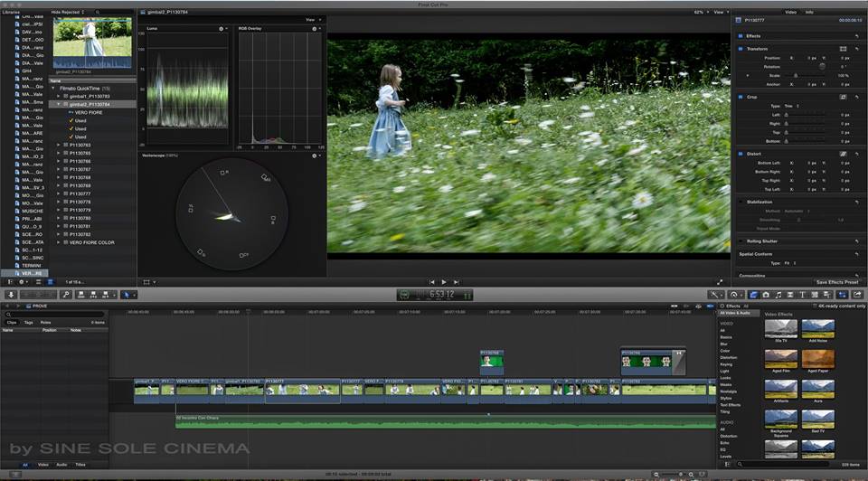Viewport: 868px width, 481px height.
Task: Expand the P1130777 clip row triangle
Action: coord(58,193)
